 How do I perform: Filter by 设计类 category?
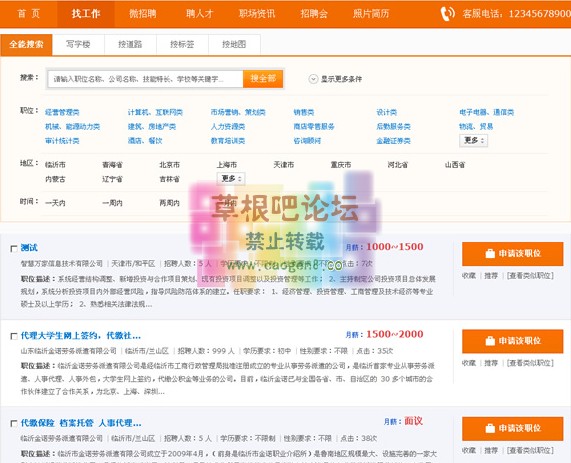click(x=387, y=112)
